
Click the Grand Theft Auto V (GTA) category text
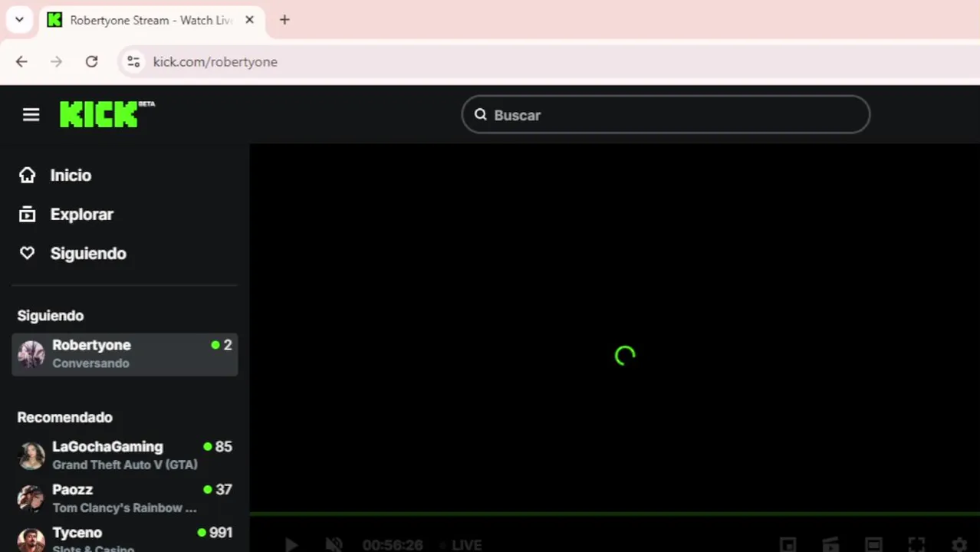(125, 465)
